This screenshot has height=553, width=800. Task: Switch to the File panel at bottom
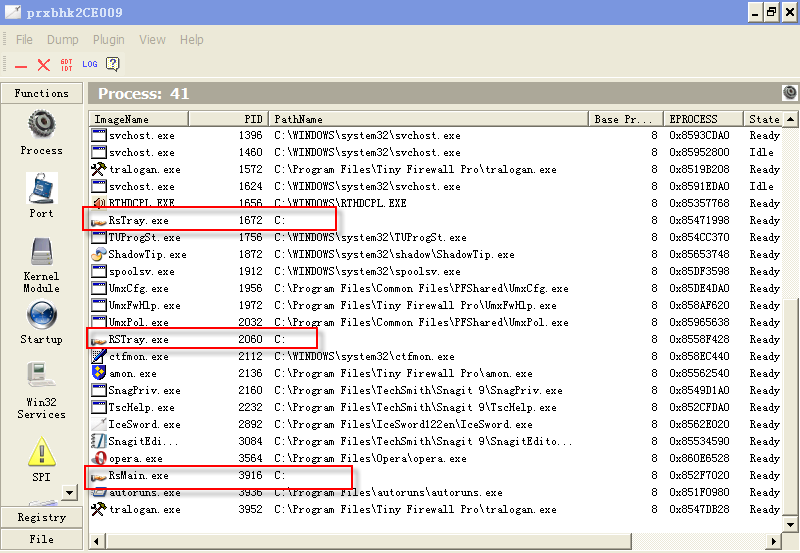(41, 539)
